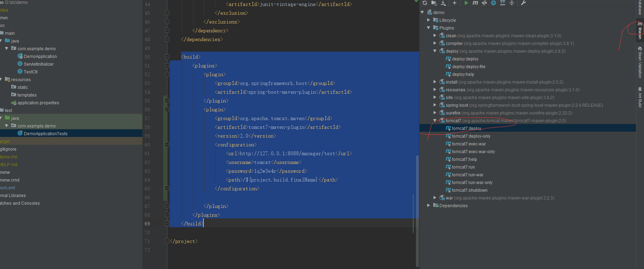Click Collapse All icon in Maven panel

click(512, 3)
